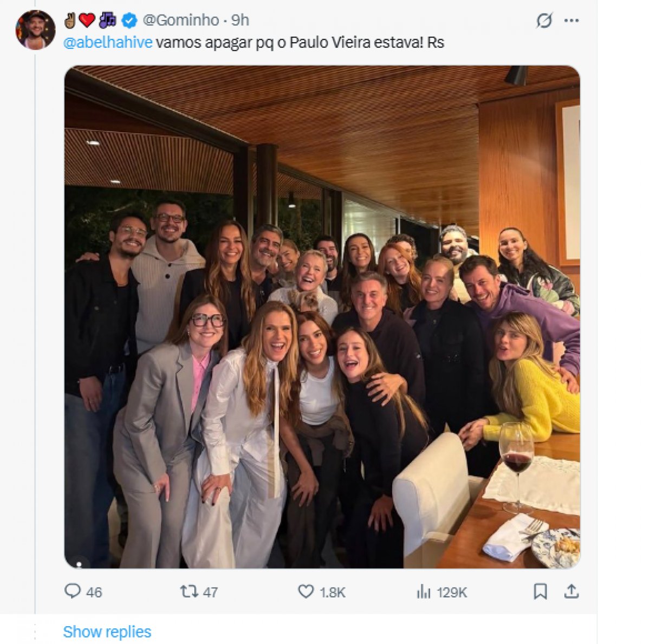Open Gominho's profile avatar picture
Viewport: 650px width, 644px height.
click(35, 30)
